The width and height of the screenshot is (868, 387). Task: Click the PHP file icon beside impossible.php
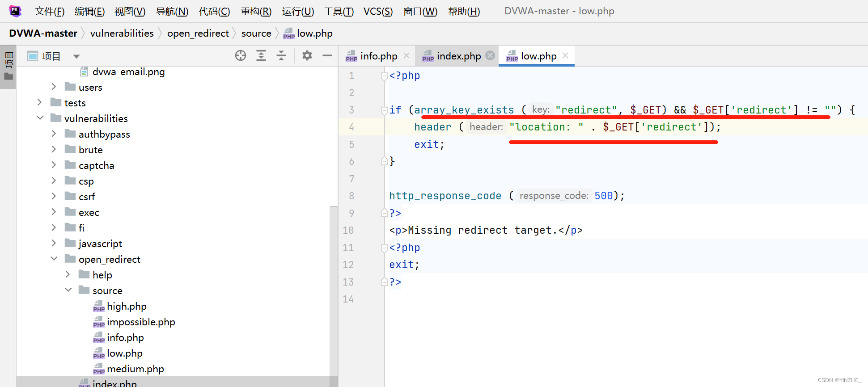(x=99, y=322)
